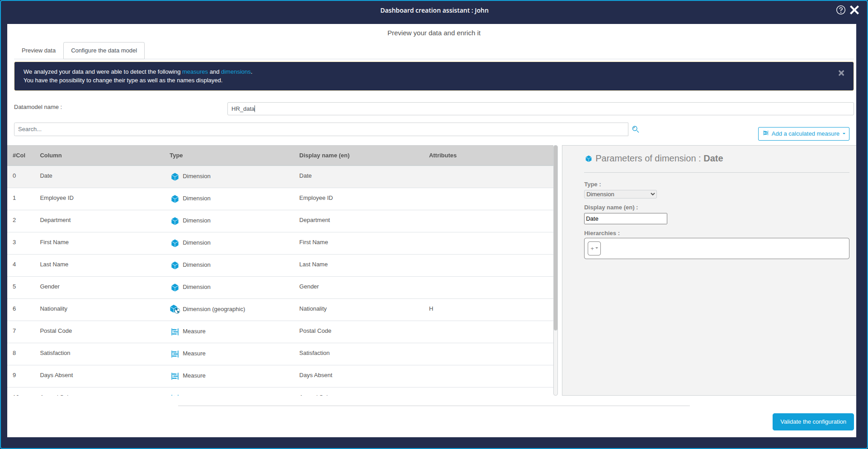Click the column table vertical scrollbar
Viewport: 868px width, 449px height.
coord(556,240)
